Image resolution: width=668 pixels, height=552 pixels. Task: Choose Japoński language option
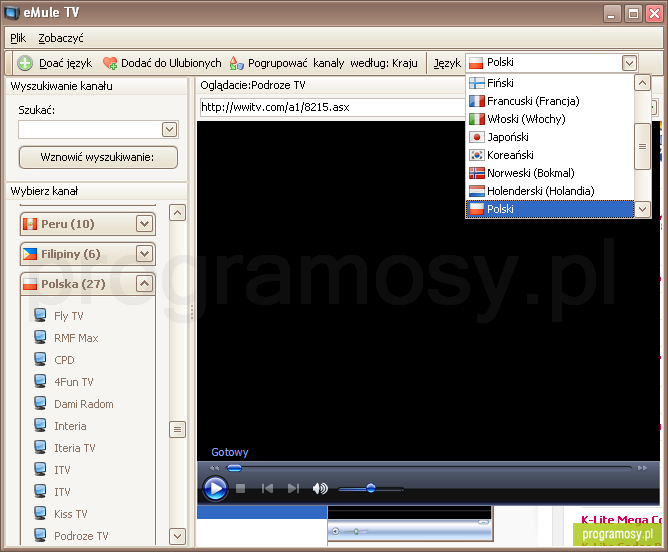point(550,137)
